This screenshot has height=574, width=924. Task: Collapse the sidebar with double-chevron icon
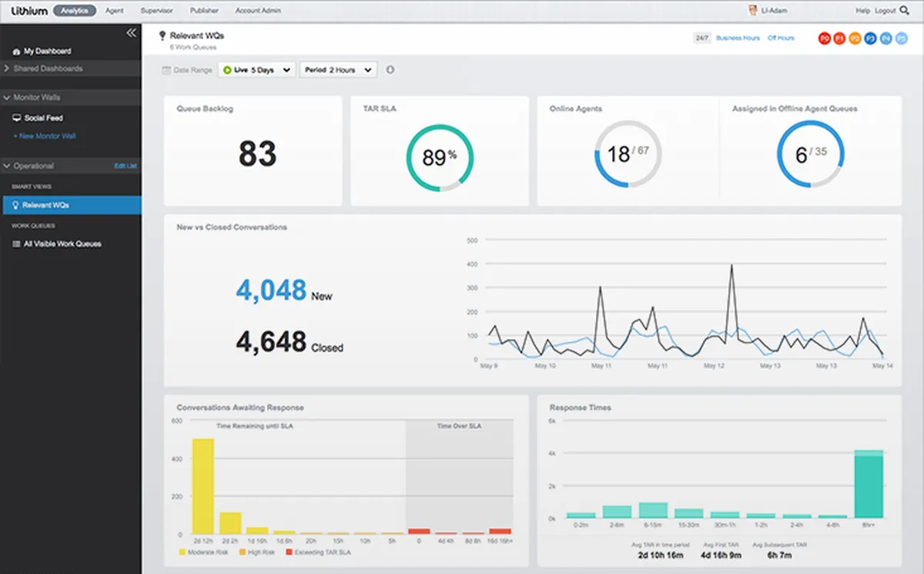(x=131, y=33)
